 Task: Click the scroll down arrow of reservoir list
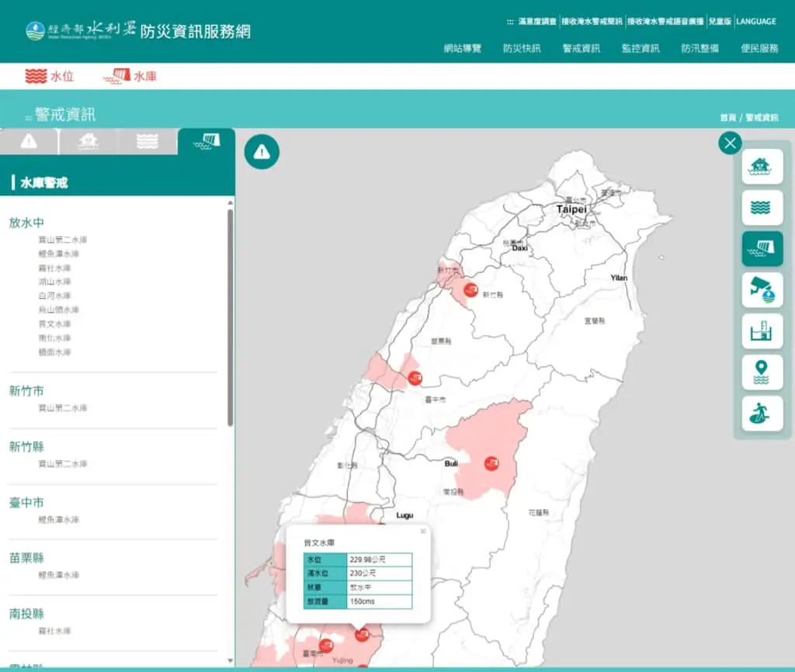[x=230, y=660]
